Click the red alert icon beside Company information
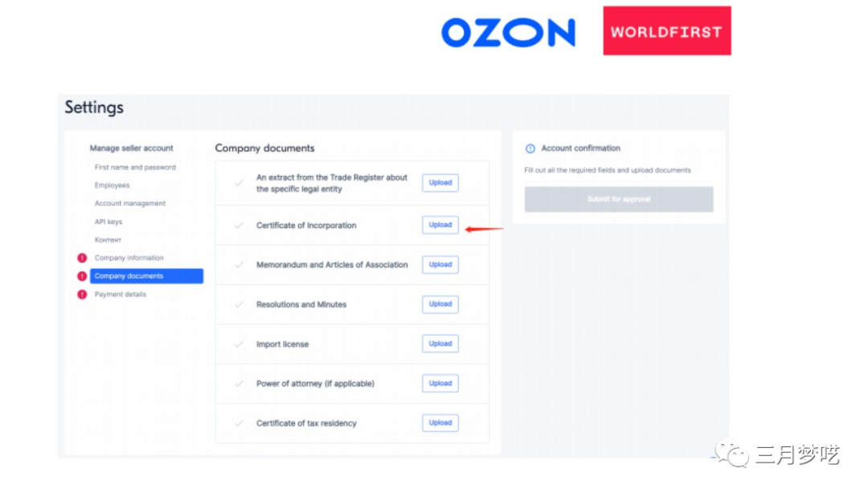Viewport: 868px width, 493px height. click(82, 258)
